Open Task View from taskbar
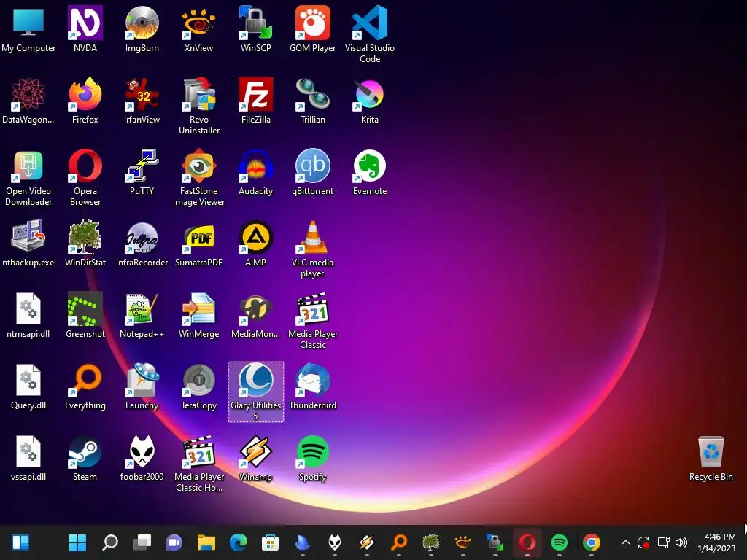The image size is (747, 560). (x=142, y=542)
